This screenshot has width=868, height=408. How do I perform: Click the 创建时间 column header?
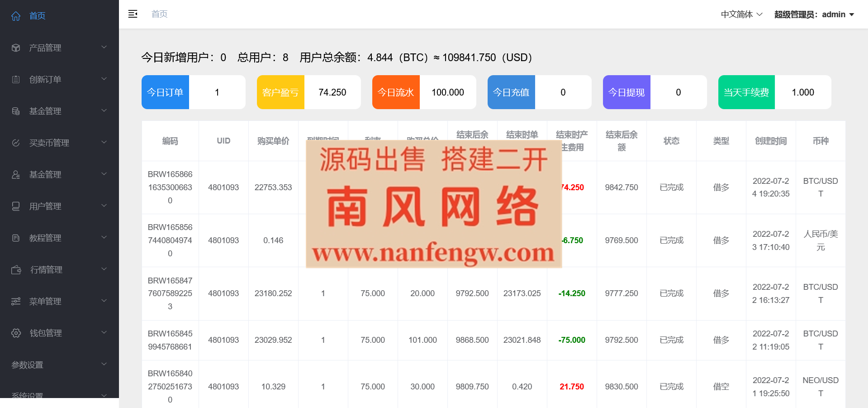click(x=771, y=141)
